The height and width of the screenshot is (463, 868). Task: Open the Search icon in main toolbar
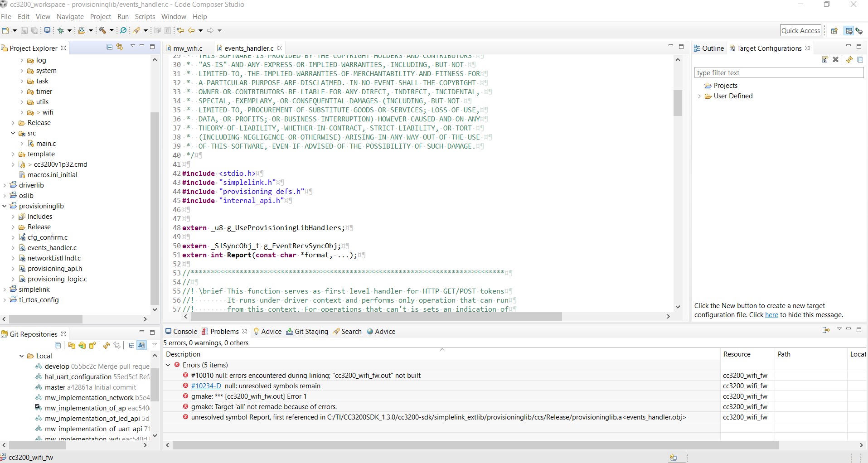tap(123, 30)
